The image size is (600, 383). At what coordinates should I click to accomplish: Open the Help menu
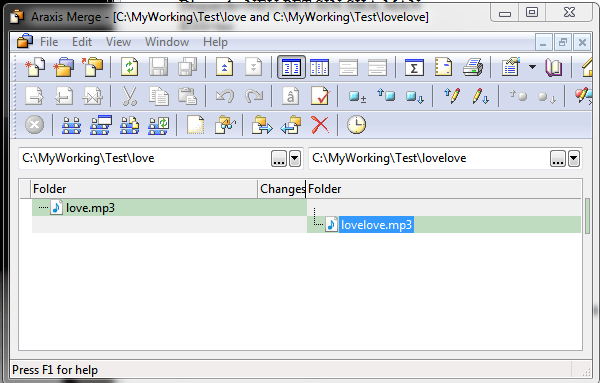pos(215,42)
